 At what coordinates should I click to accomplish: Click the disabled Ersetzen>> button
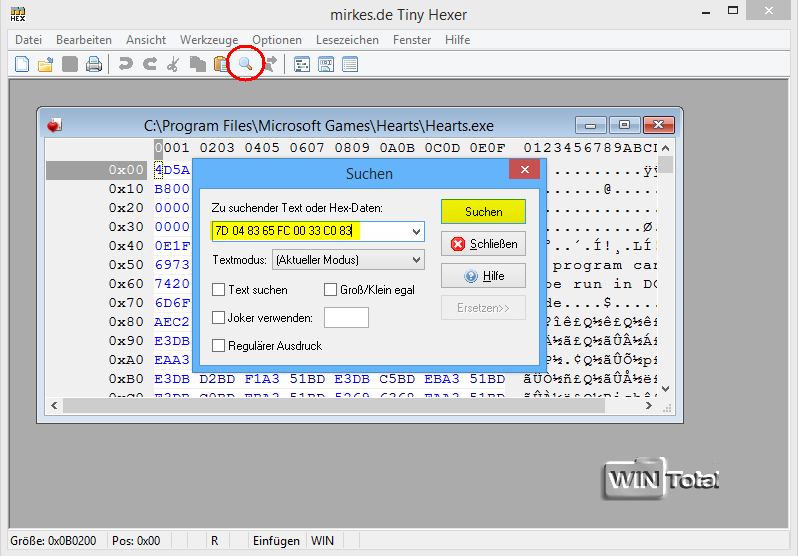483,308
